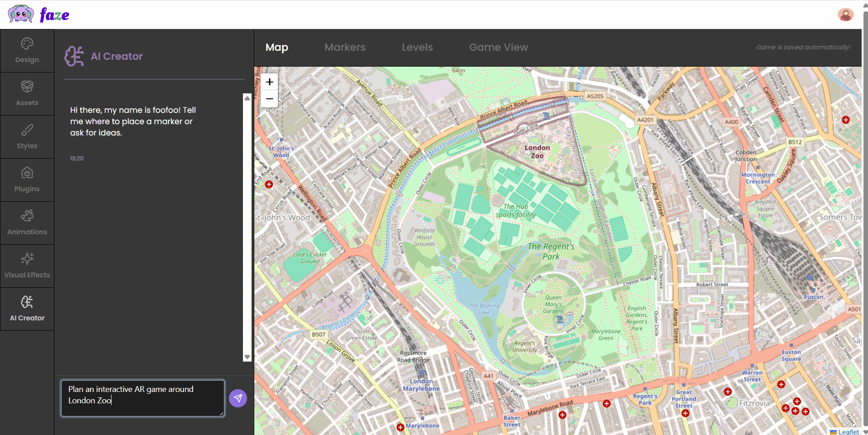
Task: Switch to the Markers tab
Action: pos(344,47)
